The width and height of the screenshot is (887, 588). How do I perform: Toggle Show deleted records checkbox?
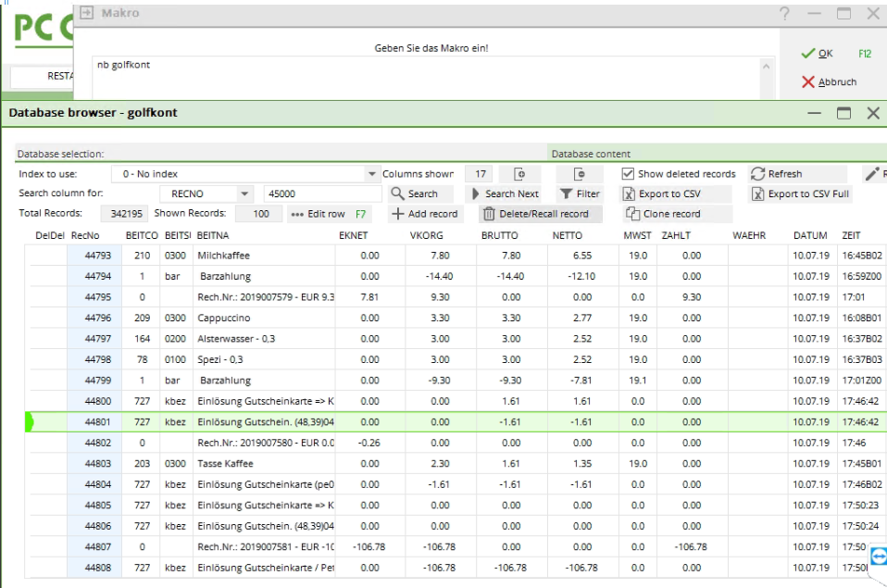pyautogui.click(x=628, y=173)
